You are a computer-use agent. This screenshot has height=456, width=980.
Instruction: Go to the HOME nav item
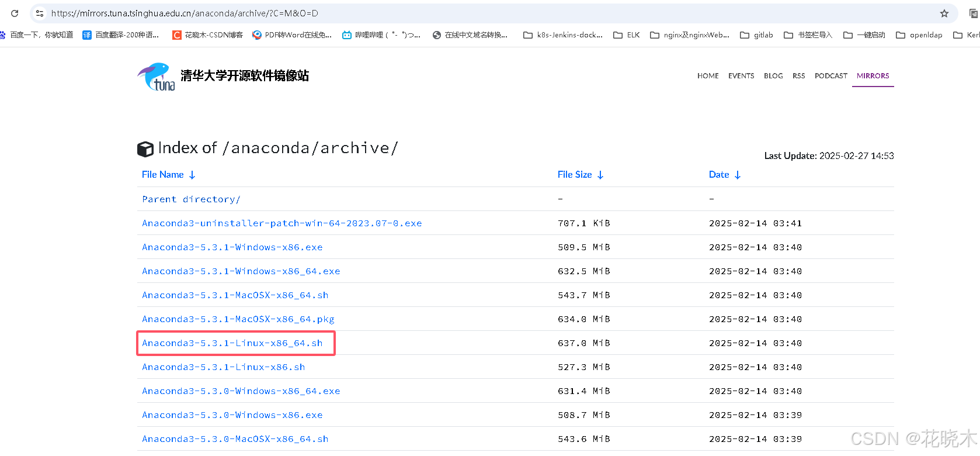[x=708, y=76]
